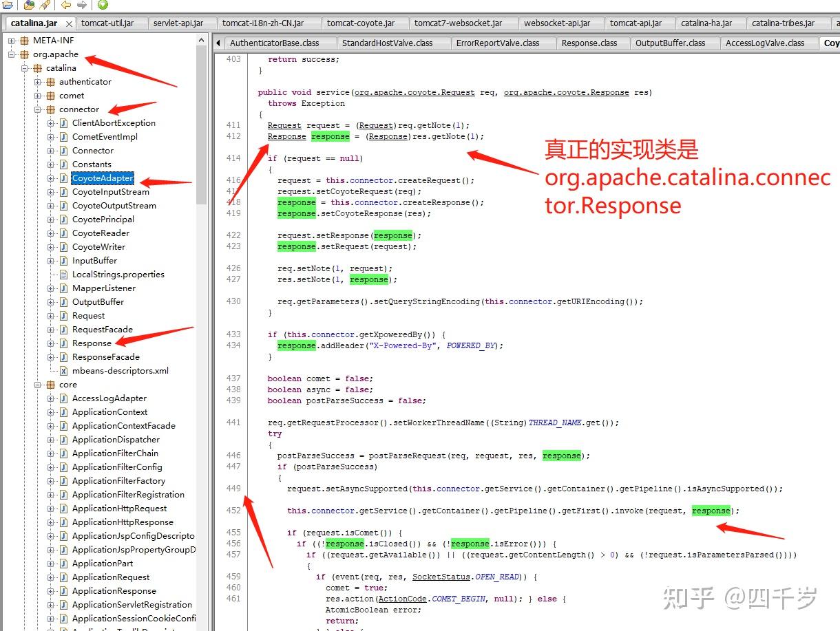Click the file icon beside LocalStrings.properties
This screenshot has width=840, height=631.
coord(63,275)
